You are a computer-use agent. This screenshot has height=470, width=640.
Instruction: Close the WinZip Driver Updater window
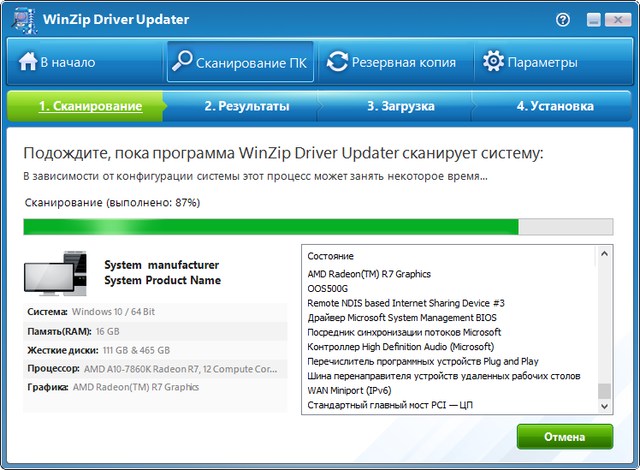pos(618,20)
